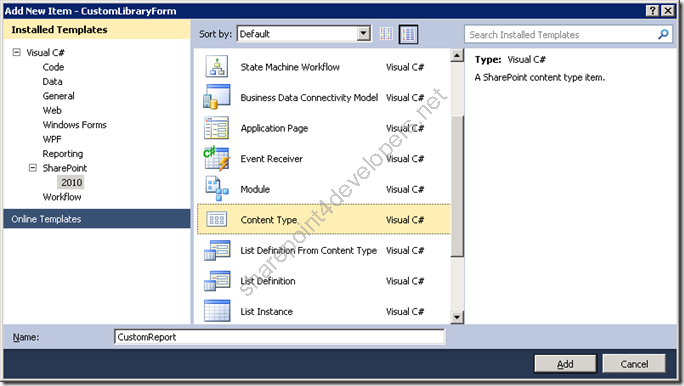Select the Workflow tree item

(62, 197)
